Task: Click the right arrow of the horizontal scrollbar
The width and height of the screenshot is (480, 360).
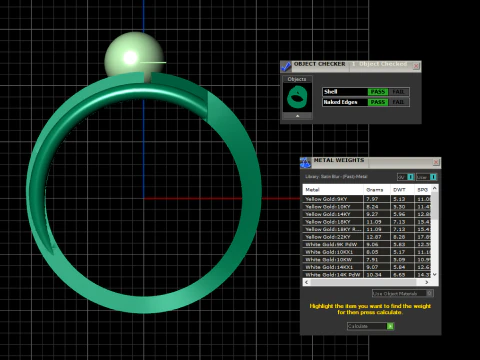Action: point(427,282)
